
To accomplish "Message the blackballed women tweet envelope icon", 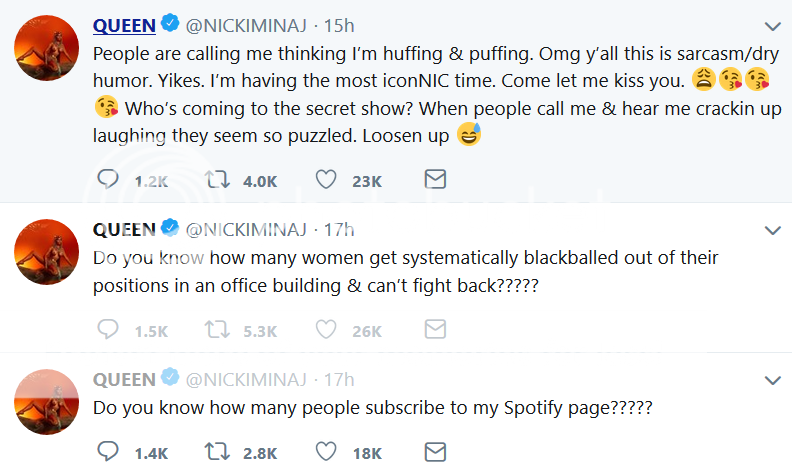I will 435,330.
